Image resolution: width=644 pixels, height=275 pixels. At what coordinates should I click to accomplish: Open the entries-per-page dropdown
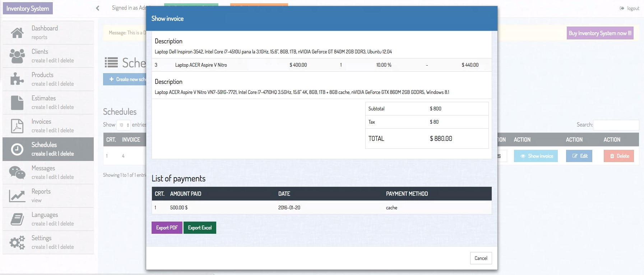point(124,125)
